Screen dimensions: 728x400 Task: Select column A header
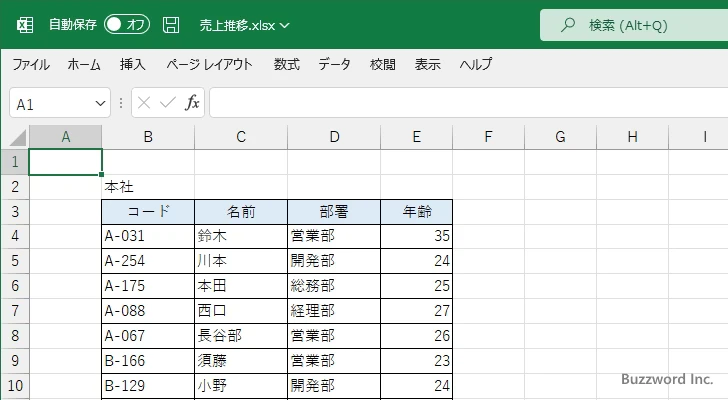65,137
